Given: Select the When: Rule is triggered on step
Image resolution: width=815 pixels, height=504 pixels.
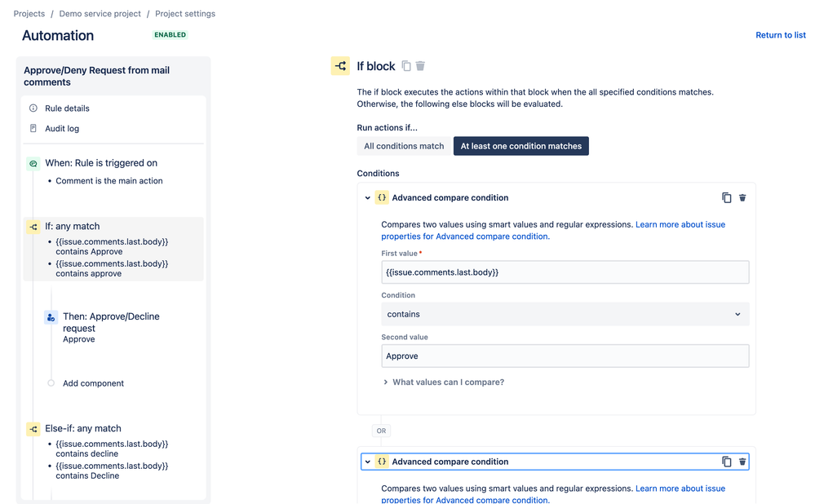Looking at the screenshot, I should click(101, 162).
